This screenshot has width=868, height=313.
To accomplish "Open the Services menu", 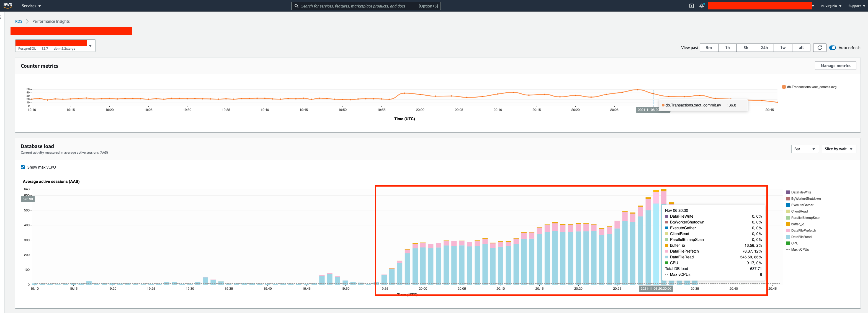I will (31, 6).
